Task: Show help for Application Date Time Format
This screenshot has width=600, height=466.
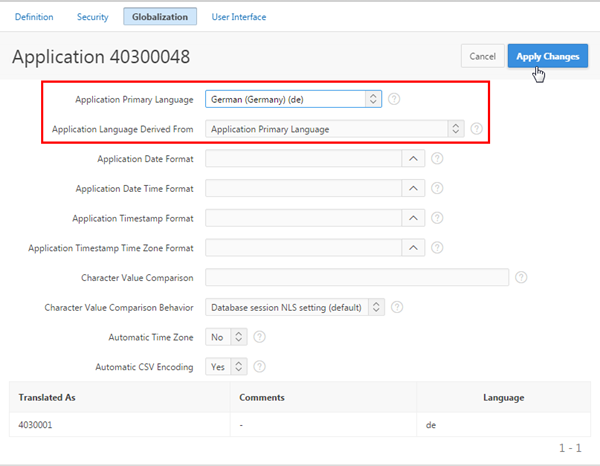Action: 437,188
